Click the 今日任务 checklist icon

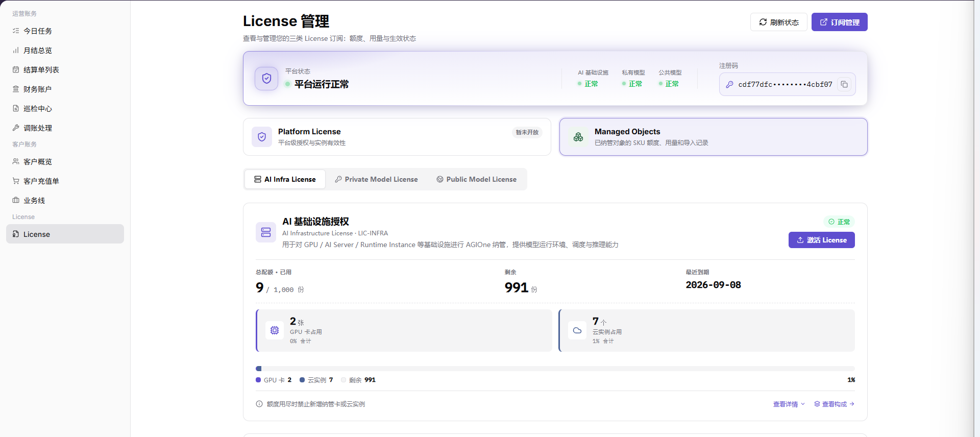[x=16, y=31]
